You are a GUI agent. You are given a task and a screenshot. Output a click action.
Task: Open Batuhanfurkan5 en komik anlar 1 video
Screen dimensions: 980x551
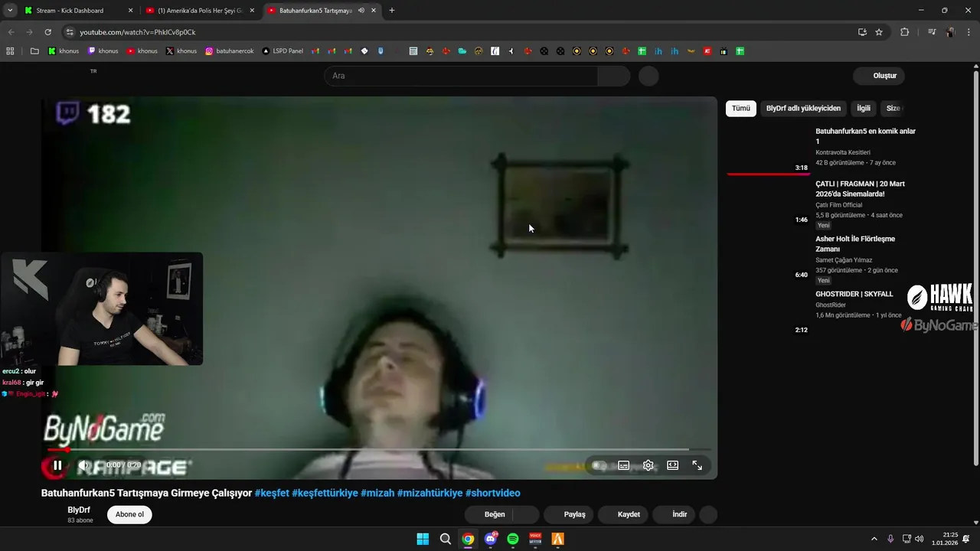click(865, 136)
